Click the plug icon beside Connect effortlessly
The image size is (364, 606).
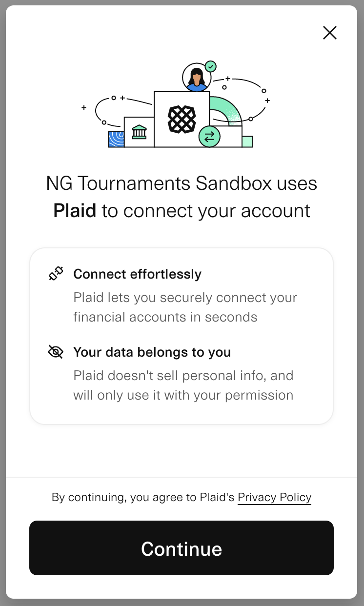[56, 274]
